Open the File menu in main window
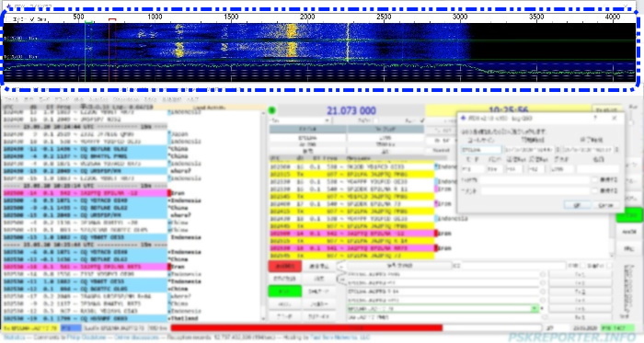This screenshot has height=343, width=644. pyautogui.click(x=10, y=99)
